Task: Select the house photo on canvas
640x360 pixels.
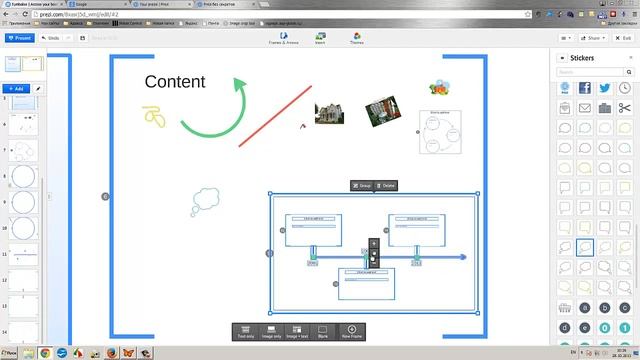Action: pyautogui.click(x=329, y=113)
